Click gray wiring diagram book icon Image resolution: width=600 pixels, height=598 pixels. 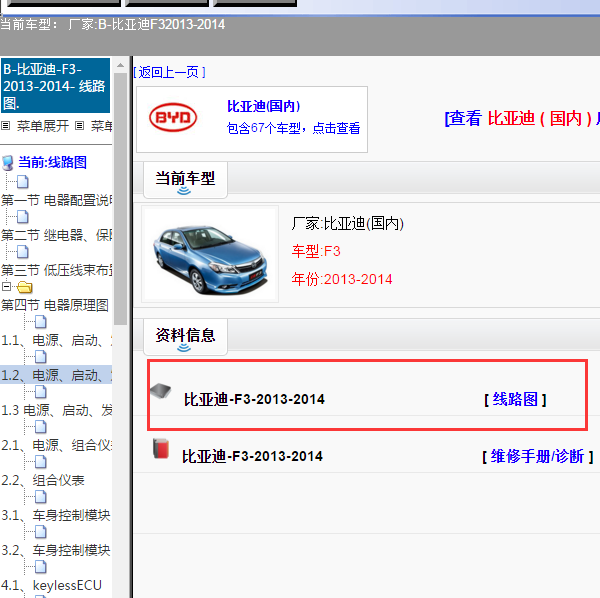[160, 391]
